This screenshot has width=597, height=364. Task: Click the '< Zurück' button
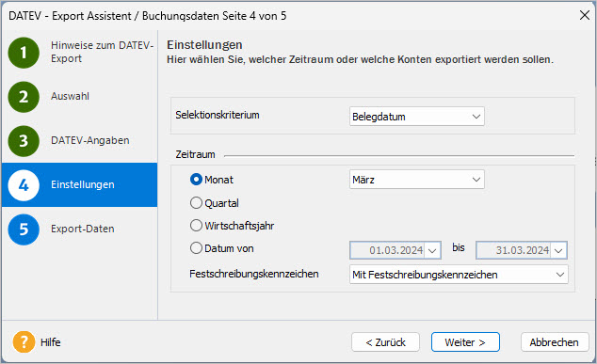(386, 342)
